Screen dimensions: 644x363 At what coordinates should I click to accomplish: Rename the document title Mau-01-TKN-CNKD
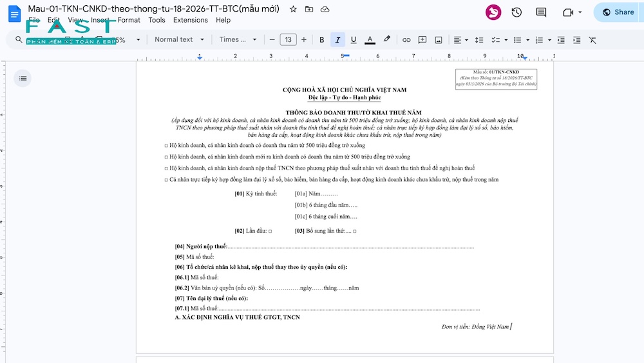coord(154,8)
